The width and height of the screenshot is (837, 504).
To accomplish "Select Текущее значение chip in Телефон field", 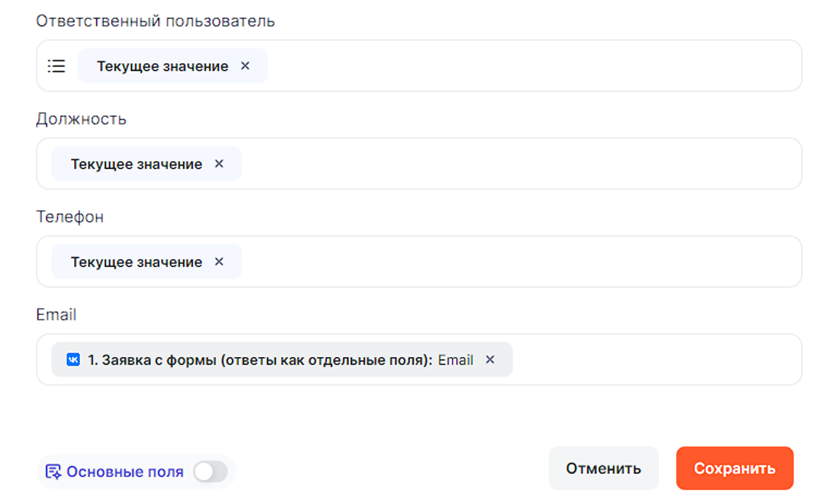I will tap(136, 262).
